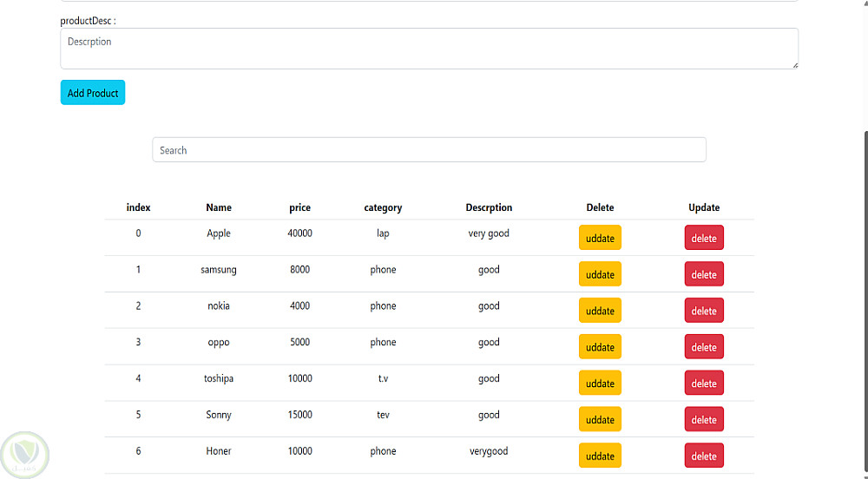Update the nokia product entry

pyautogui.click(x=600, y=311)
